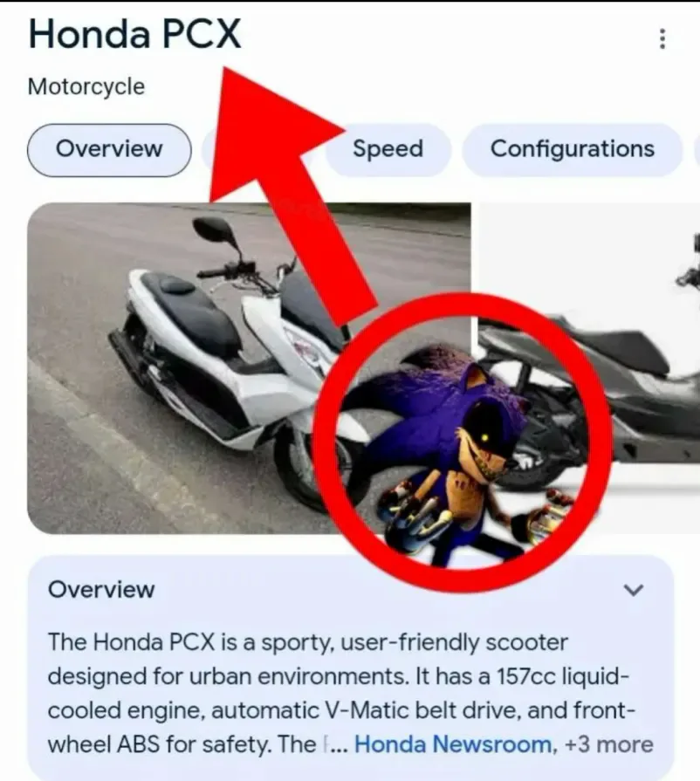
Task: Open the Configurations tab
Action: (x=572, y=149)
